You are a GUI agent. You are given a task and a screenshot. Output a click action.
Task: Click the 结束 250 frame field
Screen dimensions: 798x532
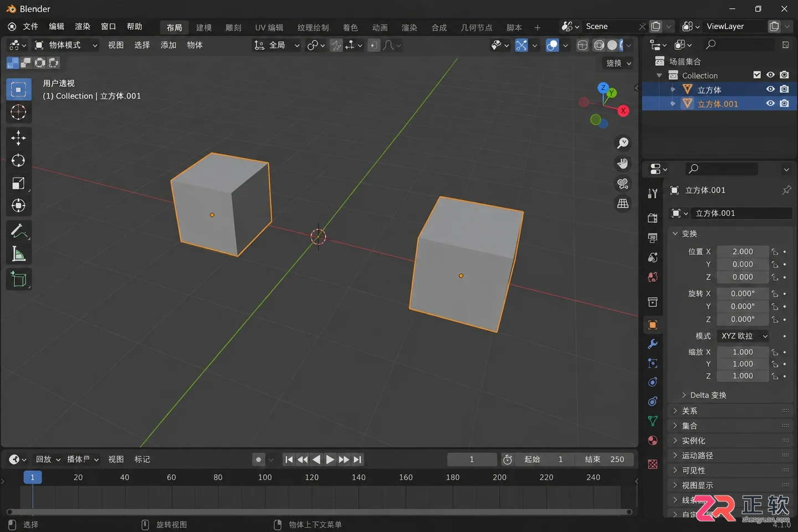(x=605, y=459)
